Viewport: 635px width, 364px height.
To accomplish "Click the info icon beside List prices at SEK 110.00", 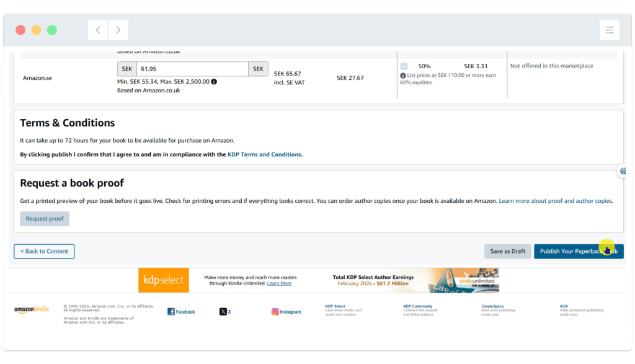I will 403,75.
